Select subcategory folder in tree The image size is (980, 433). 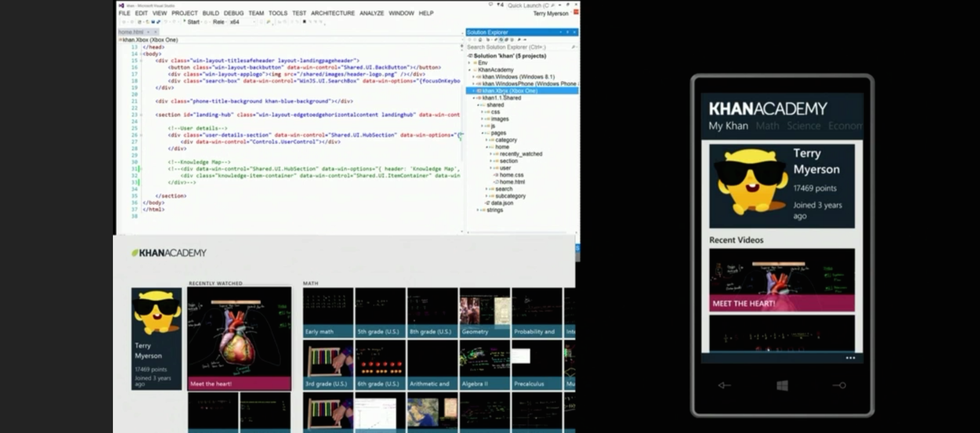[x=510, y=196]
